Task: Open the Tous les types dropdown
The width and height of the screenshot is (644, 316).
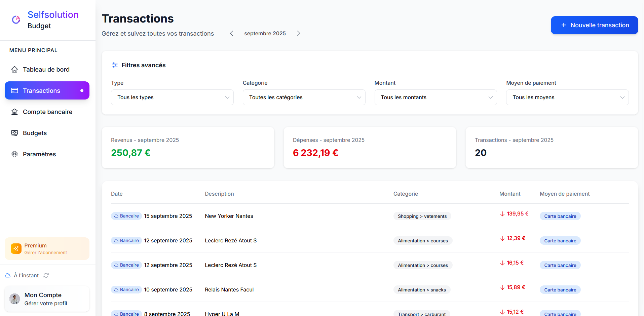Action: (172, 97)
